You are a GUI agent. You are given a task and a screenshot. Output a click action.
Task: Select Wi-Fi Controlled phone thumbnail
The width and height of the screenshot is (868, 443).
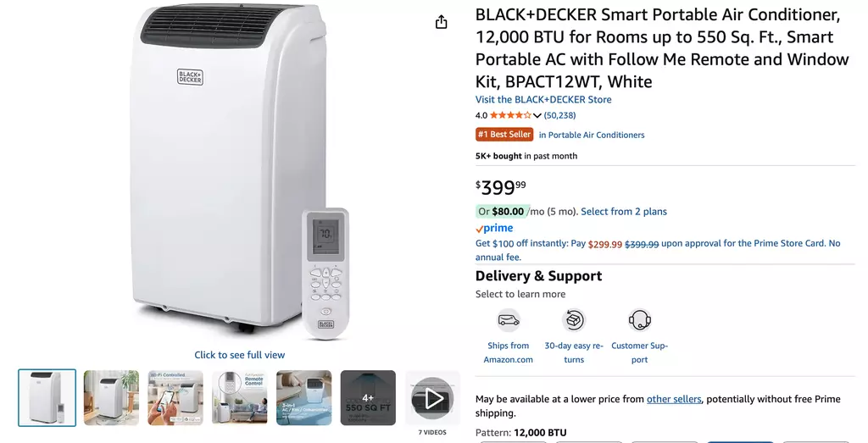click(175, 397)
